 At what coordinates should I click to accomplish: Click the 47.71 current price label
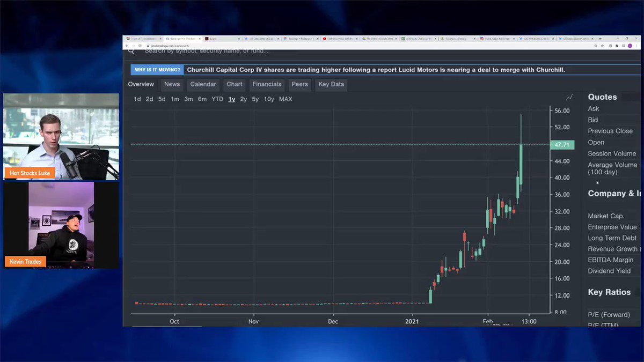coord(562,145)
